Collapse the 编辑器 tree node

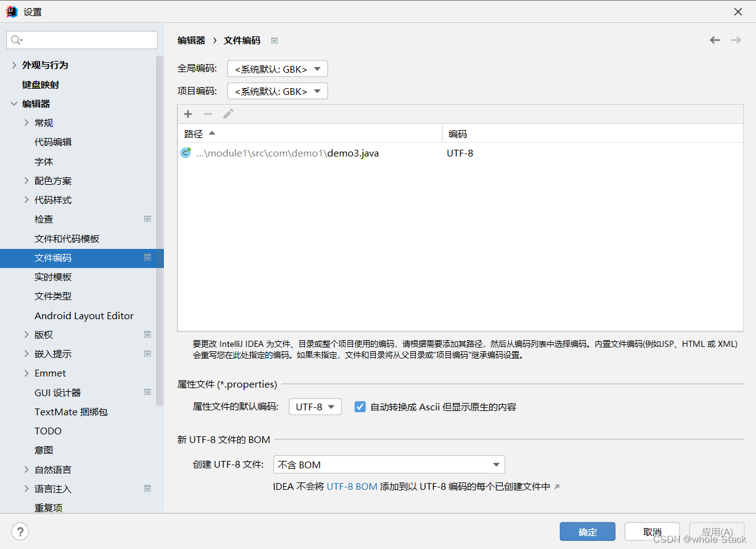click(x=14, y=104)
